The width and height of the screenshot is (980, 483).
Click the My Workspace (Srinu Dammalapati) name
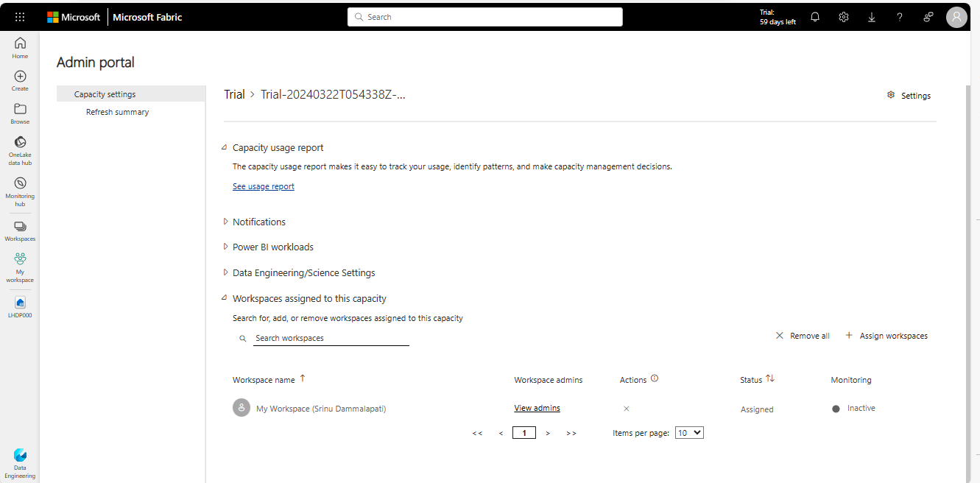pyautogui.click(x=321, y=409)
